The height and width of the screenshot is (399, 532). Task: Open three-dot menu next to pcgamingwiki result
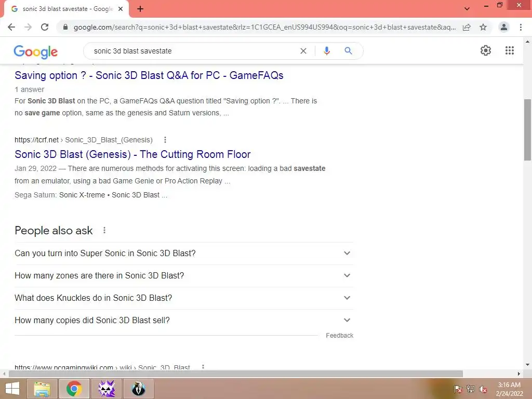tap(203, 367)
